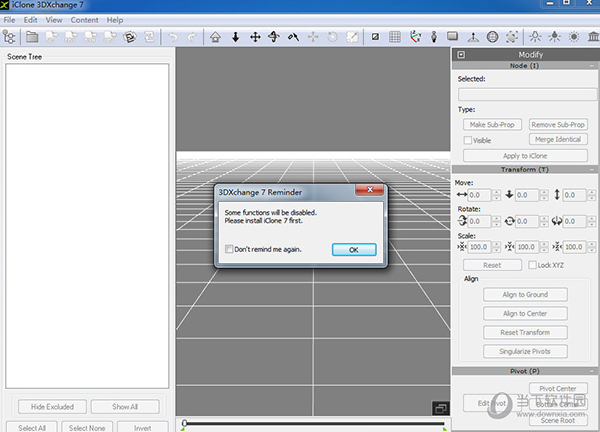The height and width of the screenshot is (432, 600).
Task: Select the four-arrow Move tool icon
Action: [x=255, y=37]
